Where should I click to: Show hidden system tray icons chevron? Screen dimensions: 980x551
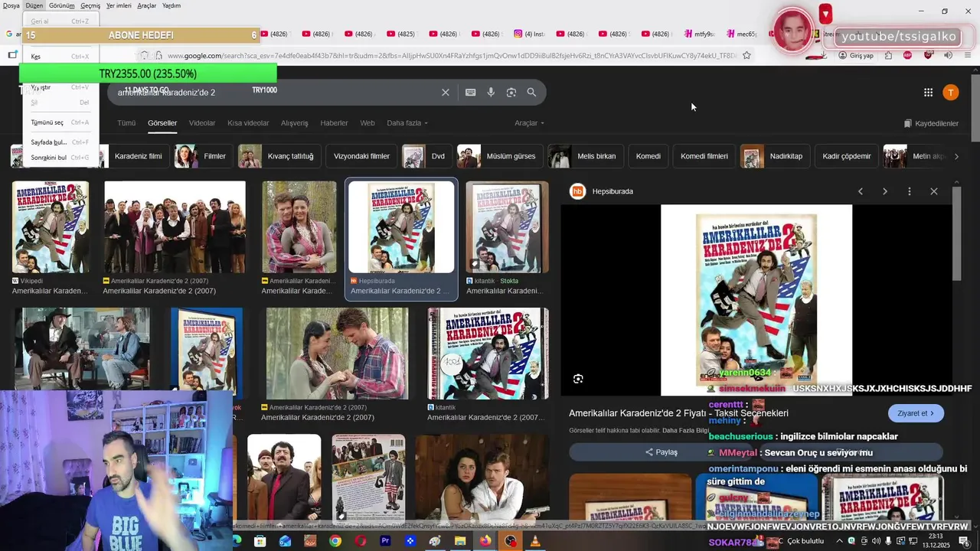840,541
